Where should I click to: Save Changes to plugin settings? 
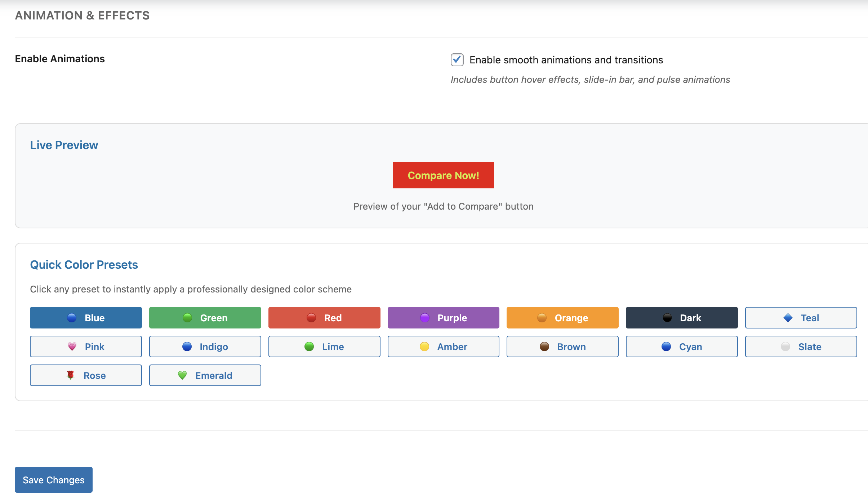tap(54, 480)
